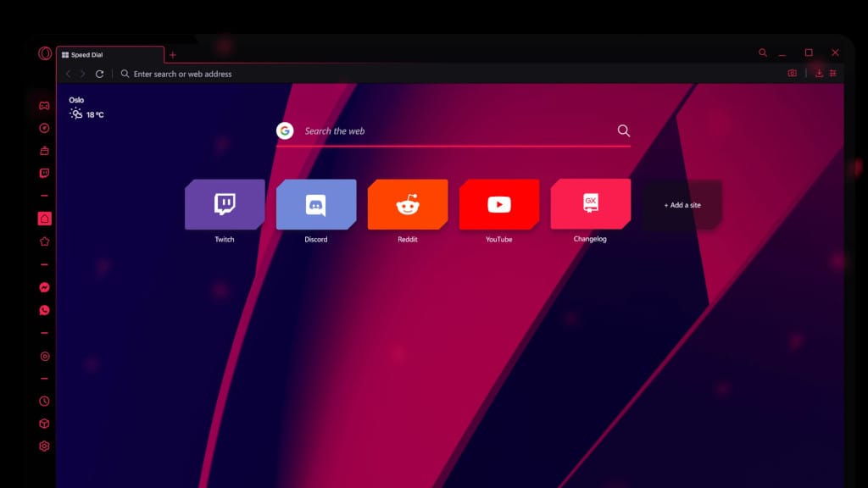Open a new tab with the plus button
The width and height of the screenshot is (868, 488).
[x=173, y=55]
